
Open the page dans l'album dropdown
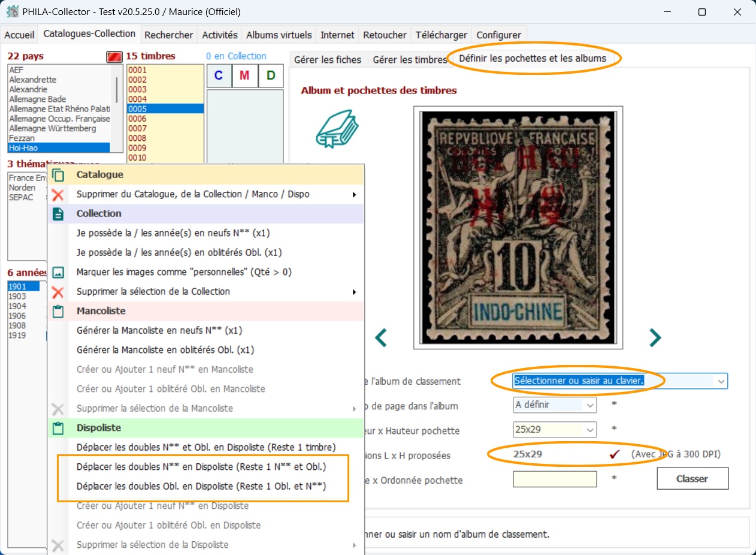click(591, 405)
